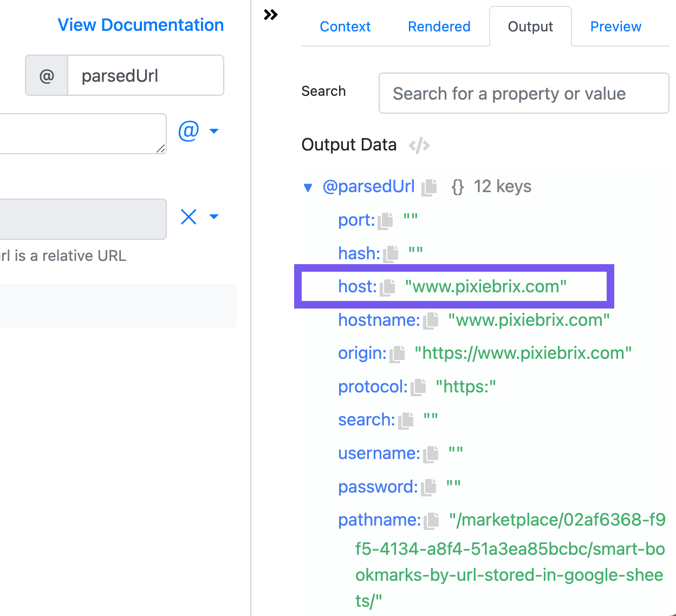This screenshot has height=616, width=676.
Task: Copy the @parsedUrl object value
Action: [429, 187]
